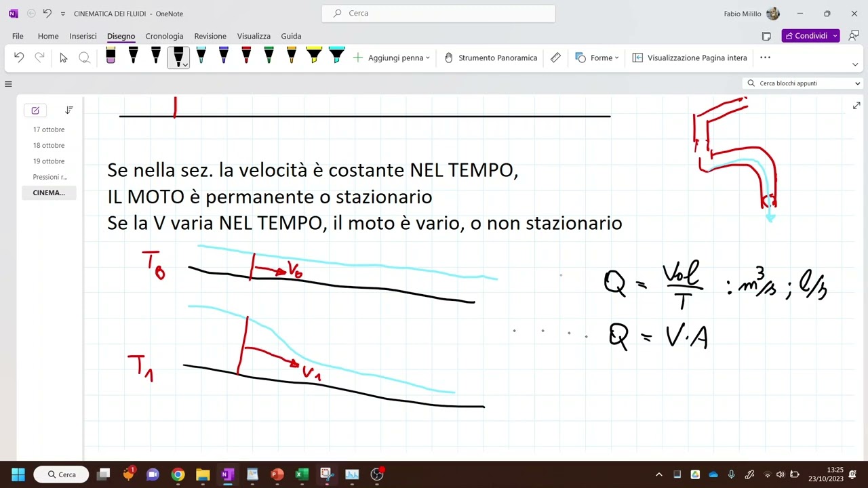Open the people feed icon at top right
Viewport: 868px width, 488px height.
click(x=854, y=36)
